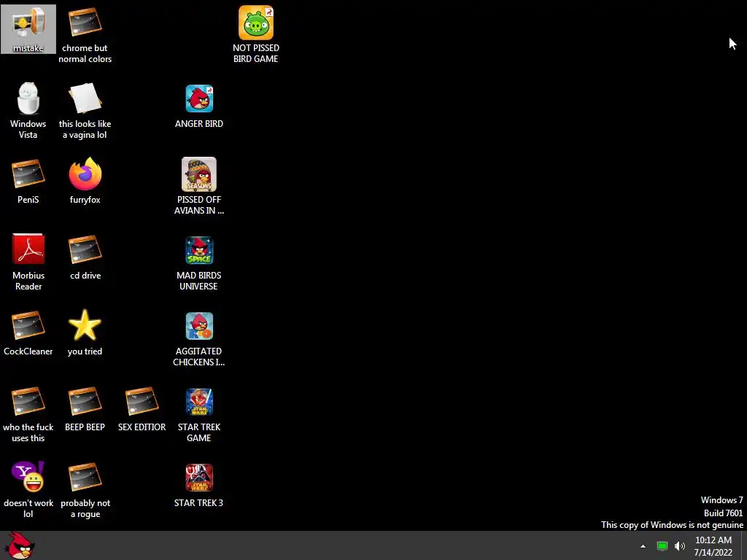Open 'this looks like' blank document icon

point(85,110)
